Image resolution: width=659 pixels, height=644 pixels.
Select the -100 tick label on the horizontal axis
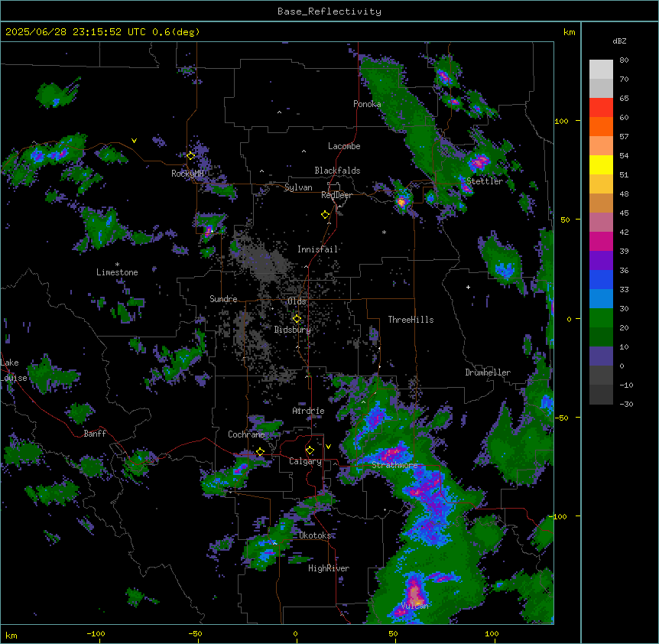pos(96,633)
